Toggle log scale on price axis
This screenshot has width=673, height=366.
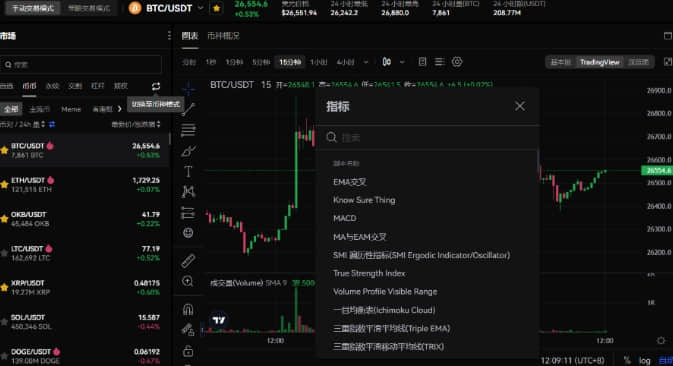click(644, 360)
